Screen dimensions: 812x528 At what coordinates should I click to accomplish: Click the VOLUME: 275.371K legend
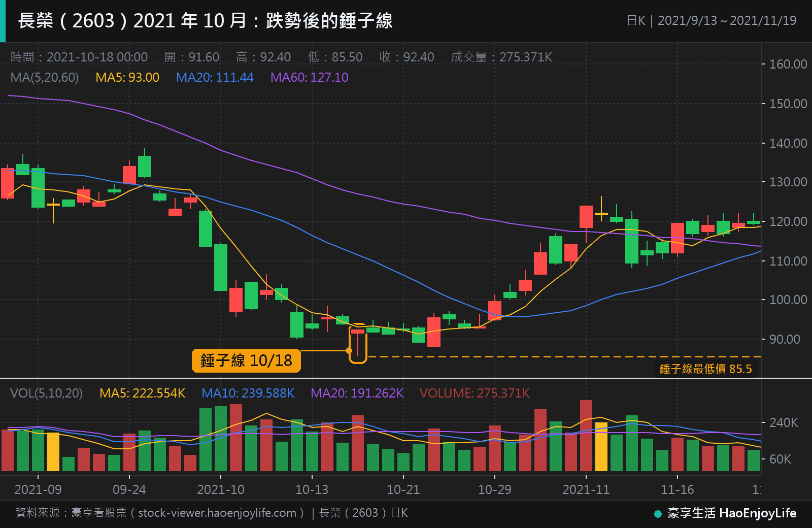[475, 393]
